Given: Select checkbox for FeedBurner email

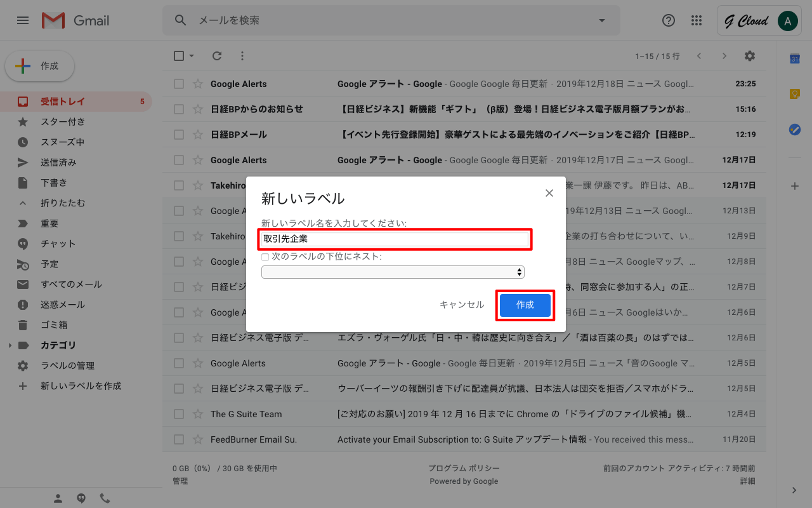Looking at the screenshot, I should (x=179, y=439).
